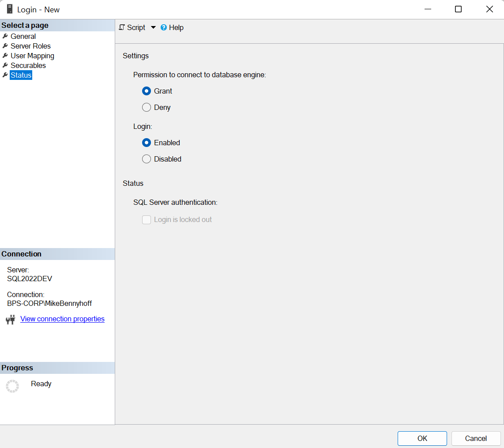
Task: Click the wrench icon beside Server Roles
Action: coord(5,46)
